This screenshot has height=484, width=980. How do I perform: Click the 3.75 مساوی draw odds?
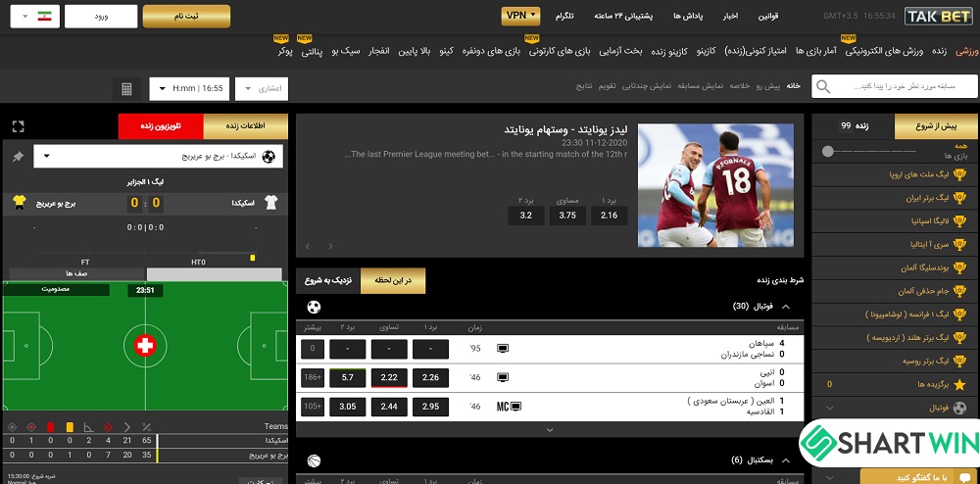[x=567, y=216]
